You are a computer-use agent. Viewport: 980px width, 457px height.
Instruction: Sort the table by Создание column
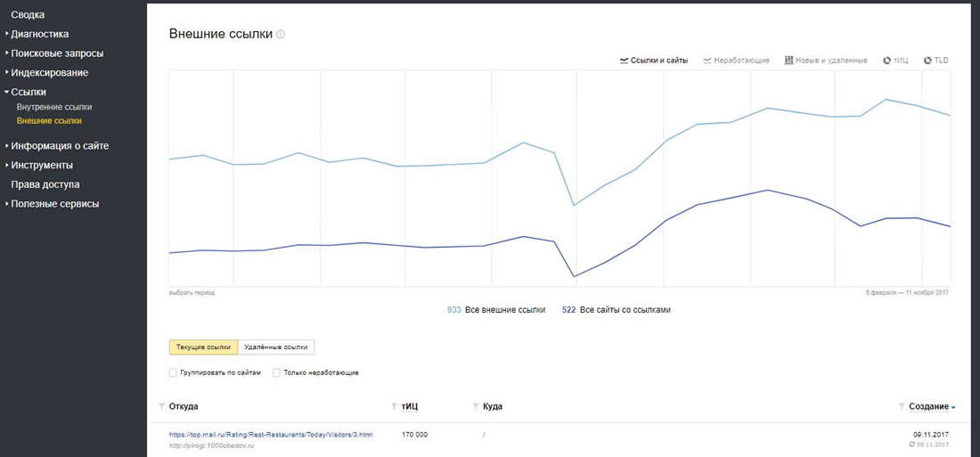click(929, 407)
